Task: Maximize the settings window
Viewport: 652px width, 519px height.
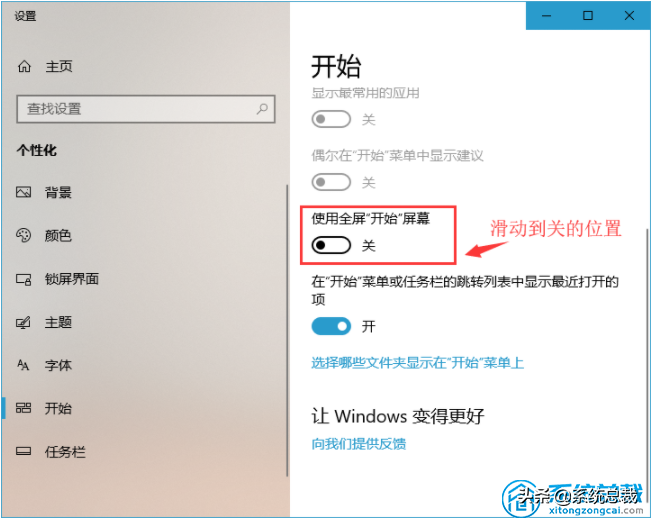Action: pyautogui.click(x=588, y=16)
